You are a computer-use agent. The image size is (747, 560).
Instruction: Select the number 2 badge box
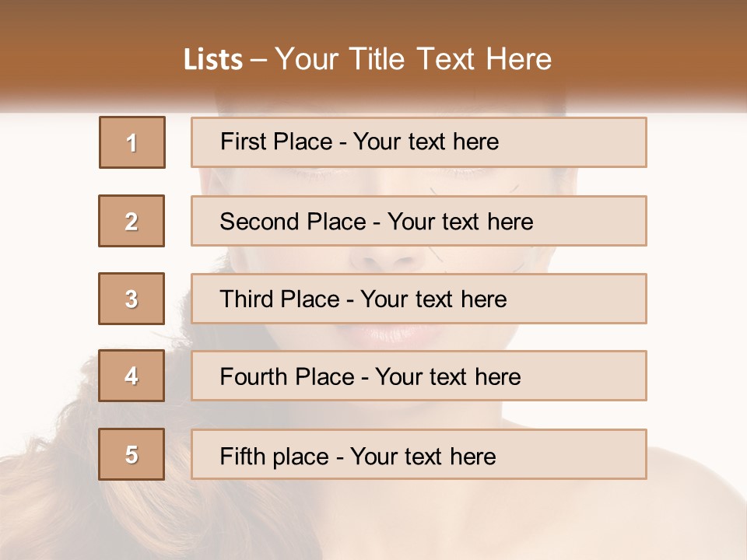click(132, 221)
